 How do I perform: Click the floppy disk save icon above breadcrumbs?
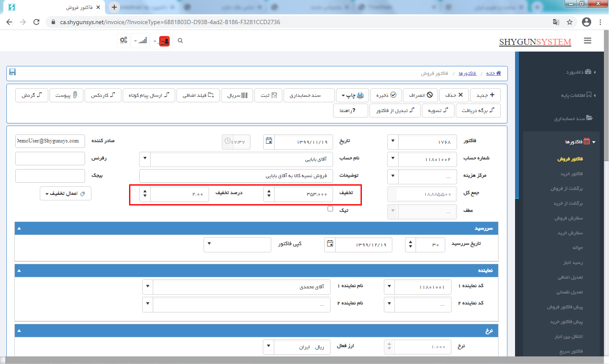(12, 72)
